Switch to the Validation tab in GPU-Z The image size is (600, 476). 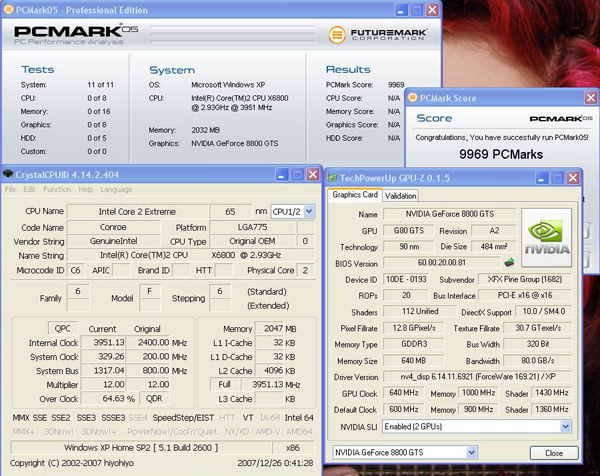pos(400,196)
